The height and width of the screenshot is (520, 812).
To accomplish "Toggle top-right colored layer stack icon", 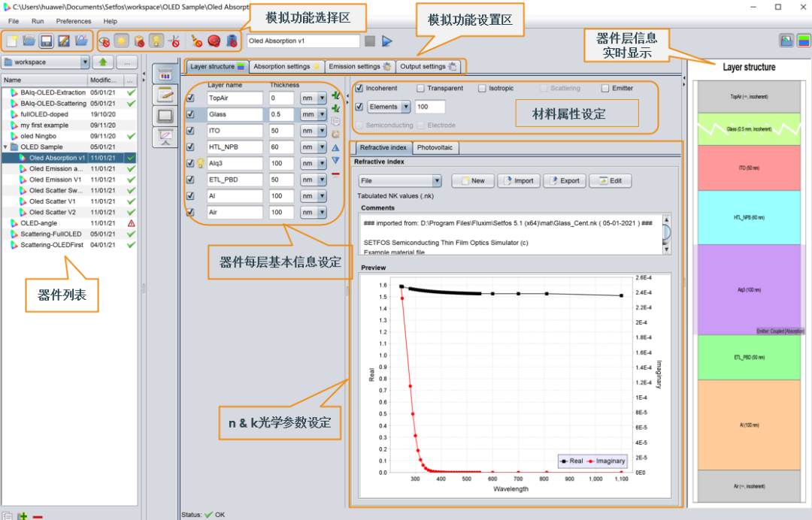I will [x=804, y=41].
